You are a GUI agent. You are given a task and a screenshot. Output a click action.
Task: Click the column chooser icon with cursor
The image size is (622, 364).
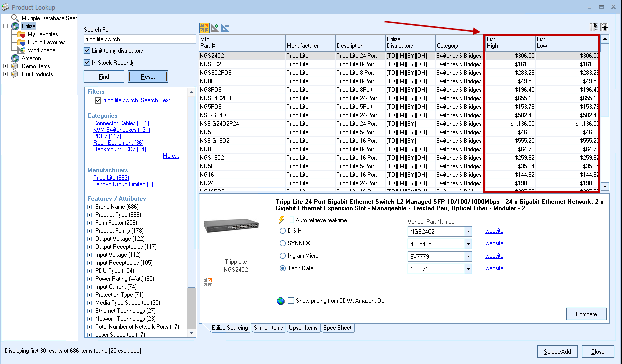coord(594,27)
